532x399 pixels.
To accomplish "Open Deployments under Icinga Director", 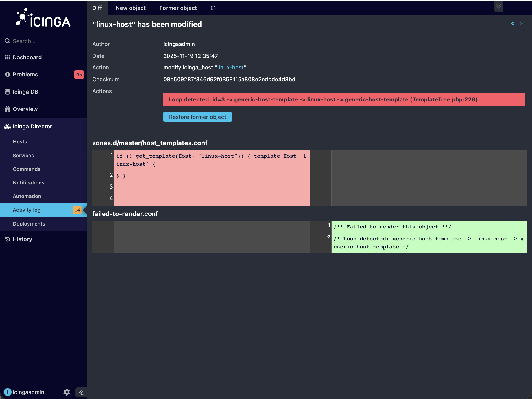I will (x=29, y=224).
